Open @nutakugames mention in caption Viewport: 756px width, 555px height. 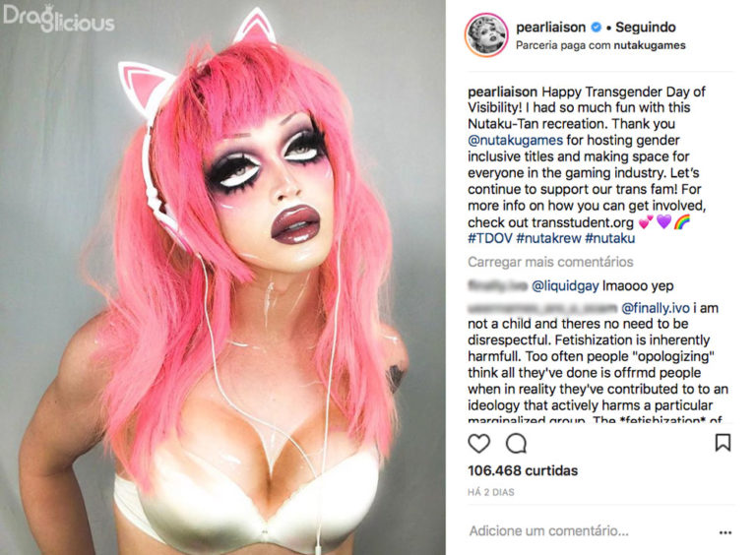(516, 140)
